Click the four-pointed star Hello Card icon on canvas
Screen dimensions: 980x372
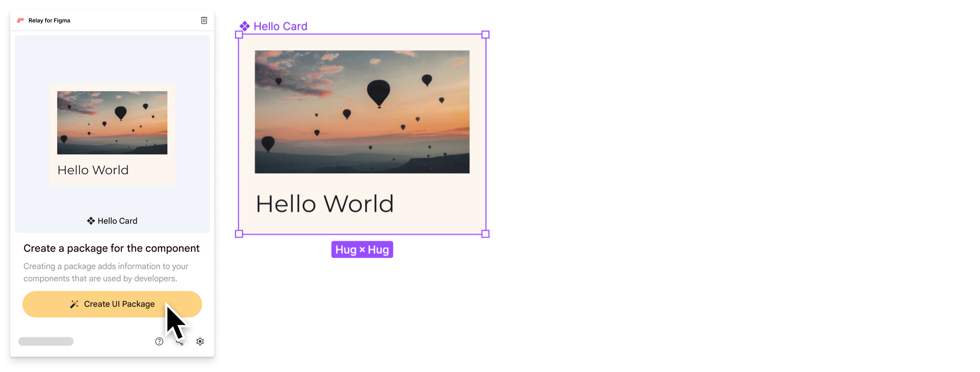244,25
